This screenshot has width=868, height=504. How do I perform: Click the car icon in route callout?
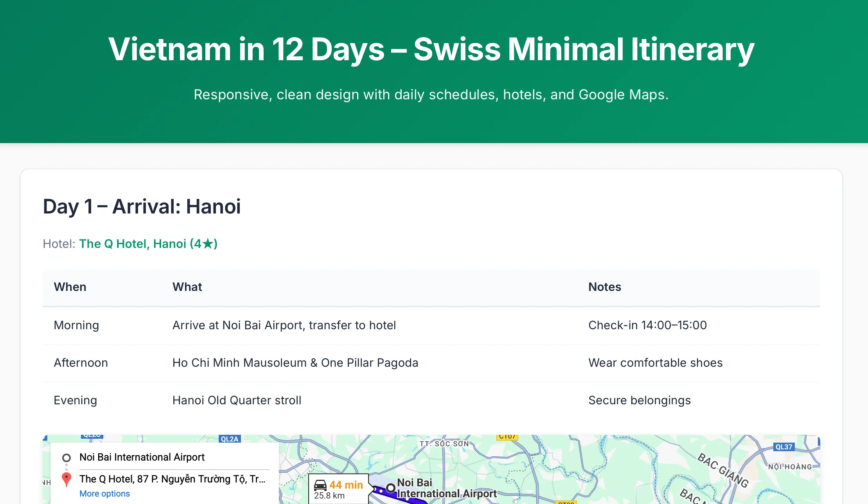[320, 485]
